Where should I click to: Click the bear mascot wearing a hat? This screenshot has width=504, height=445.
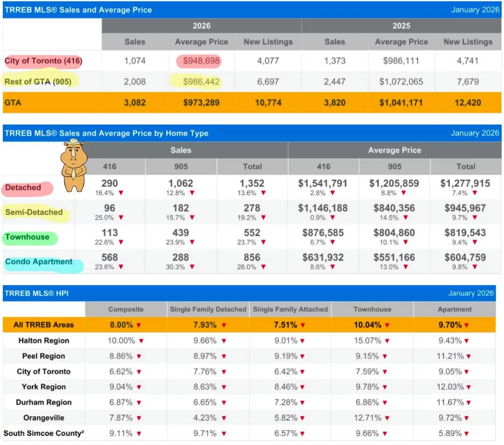(x=74, y=165)
